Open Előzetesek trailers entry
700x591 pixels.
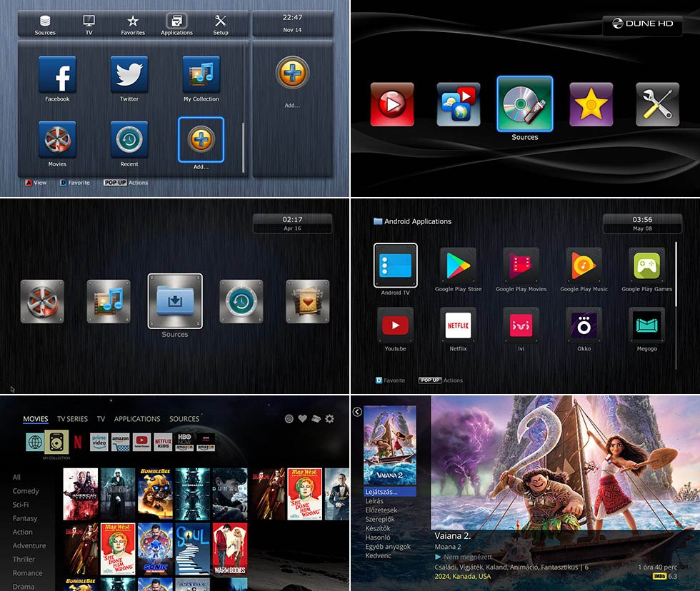click(x=381, y=510)
